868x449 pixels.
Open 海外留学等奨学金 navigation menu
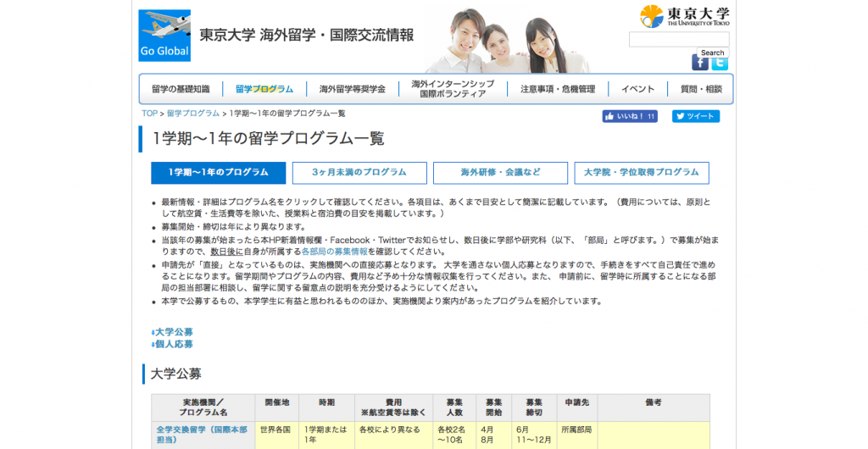352,89
